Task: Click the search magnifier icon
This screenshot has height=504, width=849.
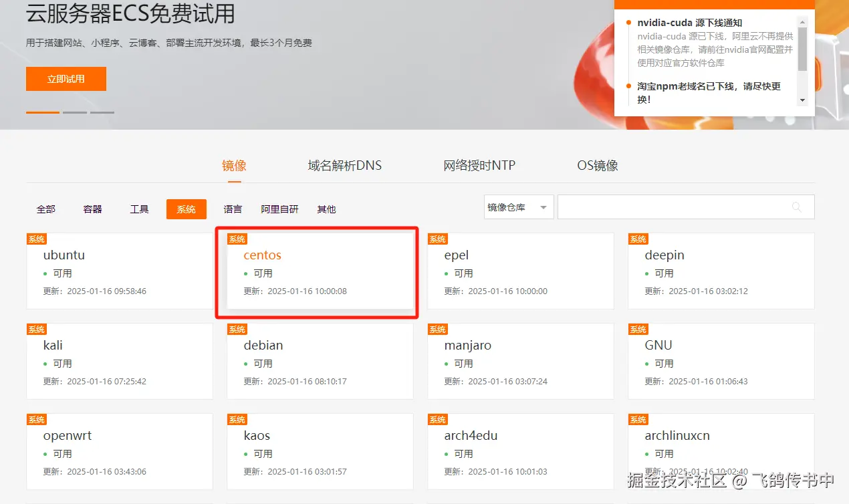Action: pyautogui.click(x=797, y=207)
